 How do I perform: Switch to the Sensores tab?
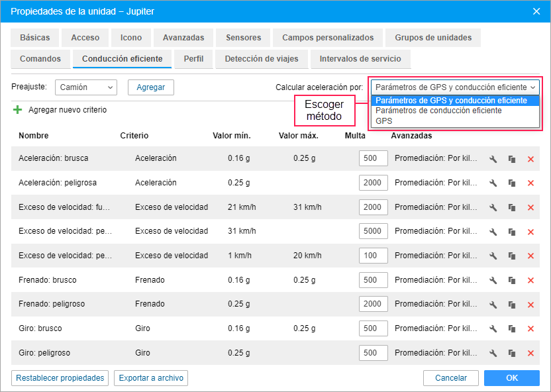coord(243,38)
